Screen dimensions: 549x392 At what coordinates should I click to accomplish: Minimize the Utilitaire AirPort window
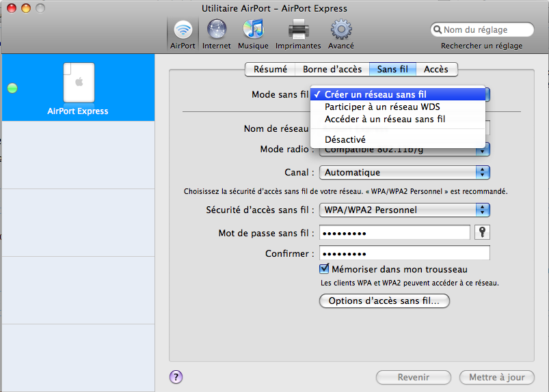pos(26,8)
